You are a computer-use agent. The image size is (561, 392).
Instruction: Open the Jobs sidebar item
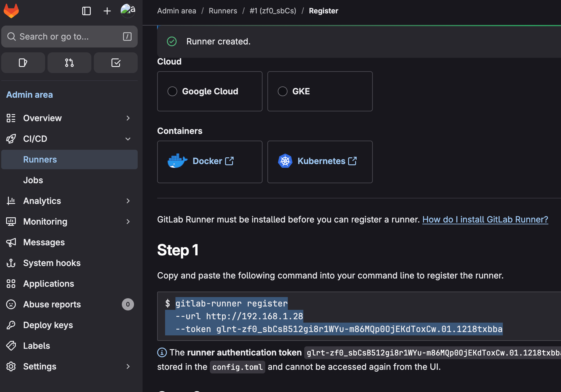pos(69,180)
